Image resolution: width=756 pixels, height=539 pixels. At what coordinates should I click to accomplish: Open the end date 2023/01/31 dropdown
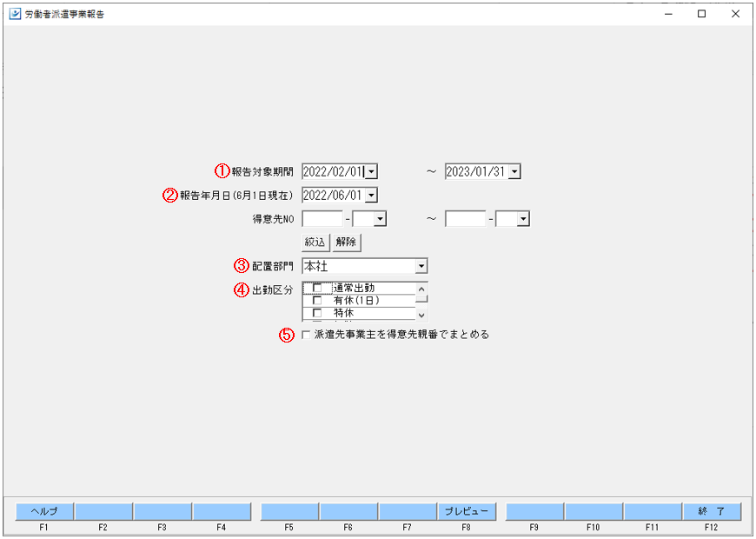[x=514, y=172]
